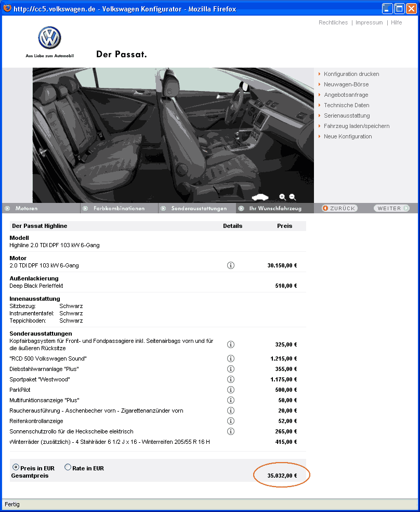
Task: Click Konfiguration drucken link
Action: click(x=351, y=74)
